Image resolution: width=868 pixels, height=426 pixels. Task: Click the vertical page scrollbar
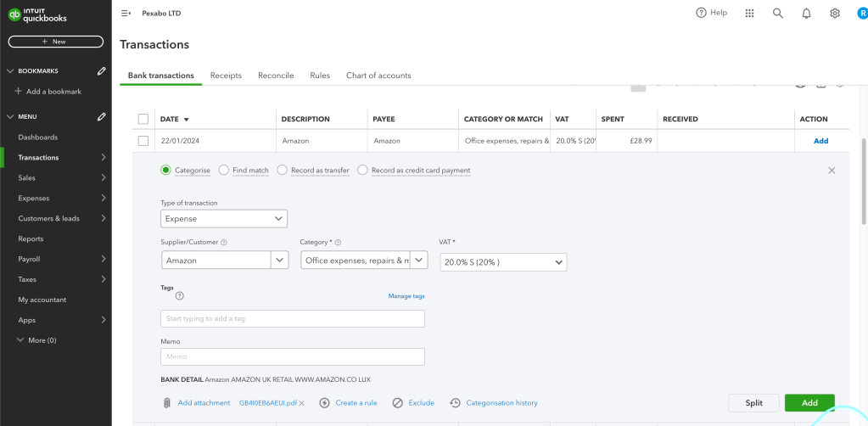click(x=864, y=182)
